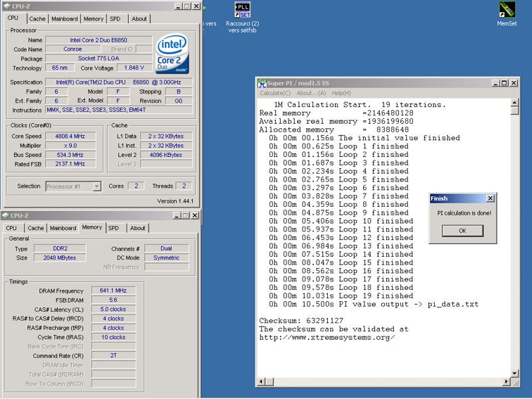
Task: Switch to Cache tab in top CPU-Z window
Action: pyautogui.click(x=37, y=19)
